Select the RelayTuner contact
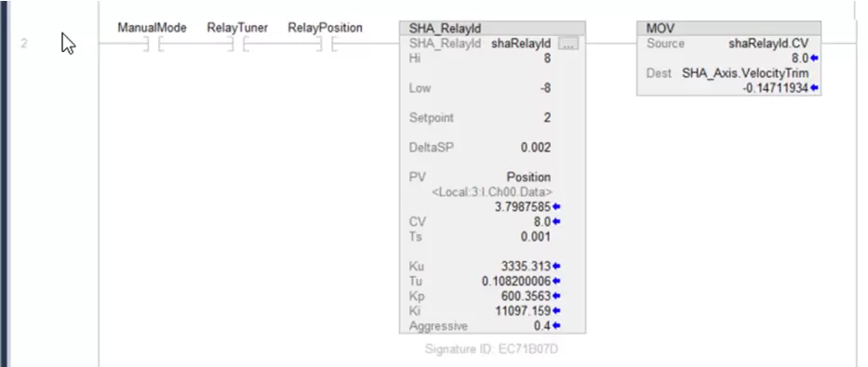 coord(238,44)
